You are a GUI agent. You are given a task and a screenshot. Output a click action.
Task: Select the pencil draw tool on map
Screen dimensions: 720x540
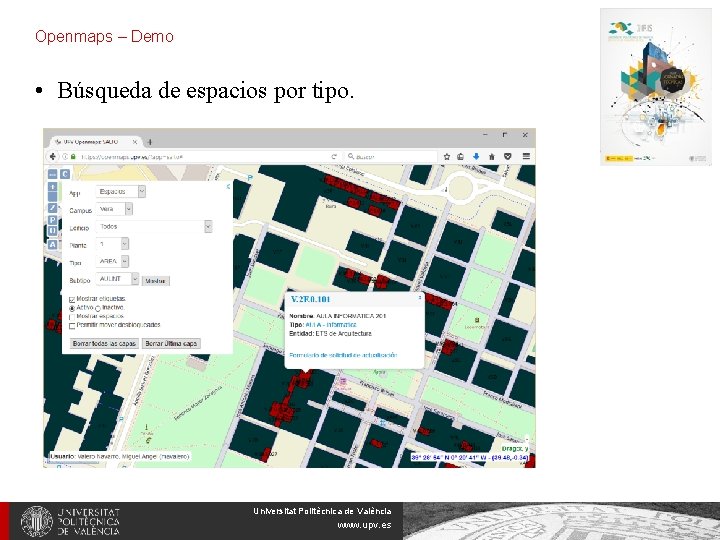click(x=52, y=208)
